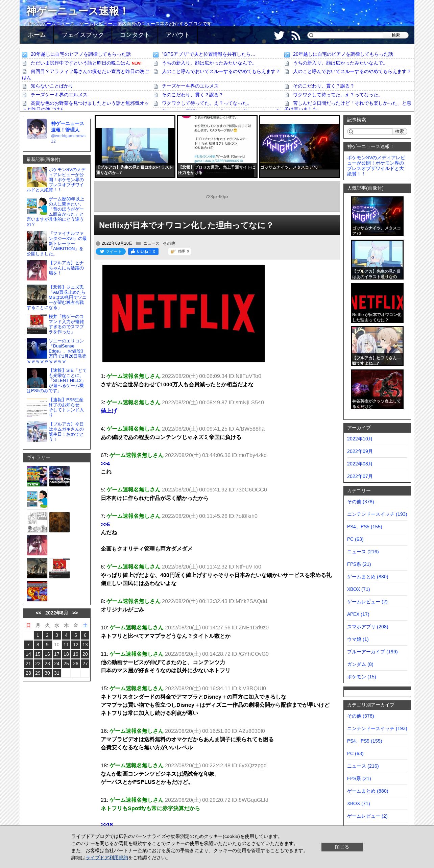
Task: Click the 値上げ comment link
Action: (109, 411)
